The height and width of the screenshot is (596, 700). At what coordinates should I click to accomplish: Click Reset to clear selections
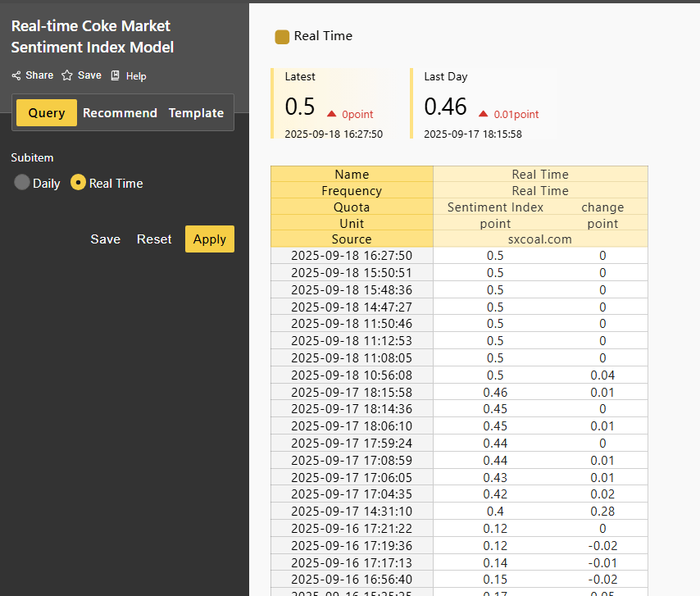(154, 239)
